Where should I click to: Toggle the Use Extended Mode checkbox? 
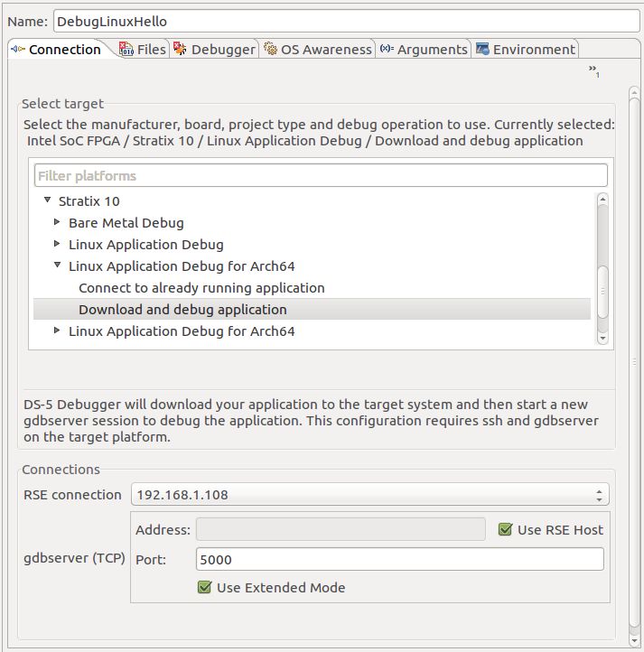tap(204, 587)
